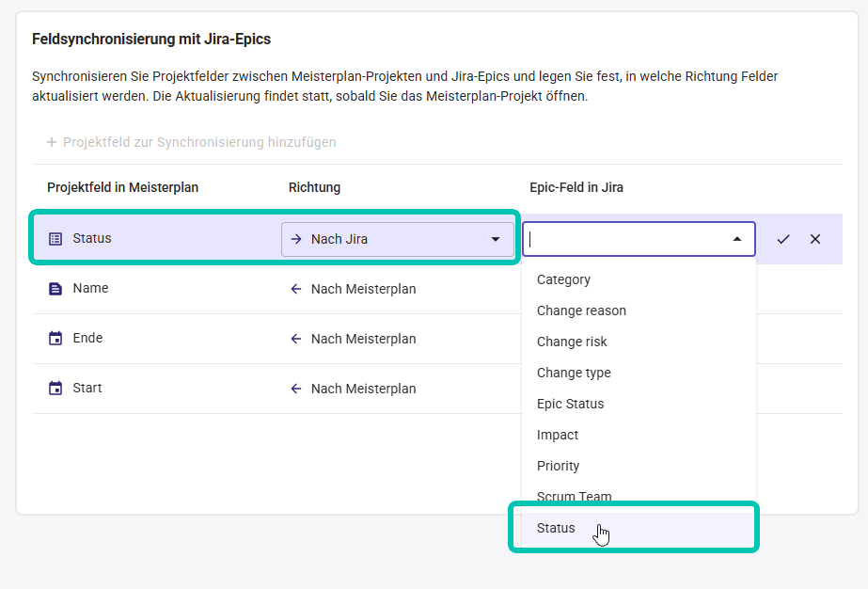
Task: Select the Change risk option
Action: 639,342
